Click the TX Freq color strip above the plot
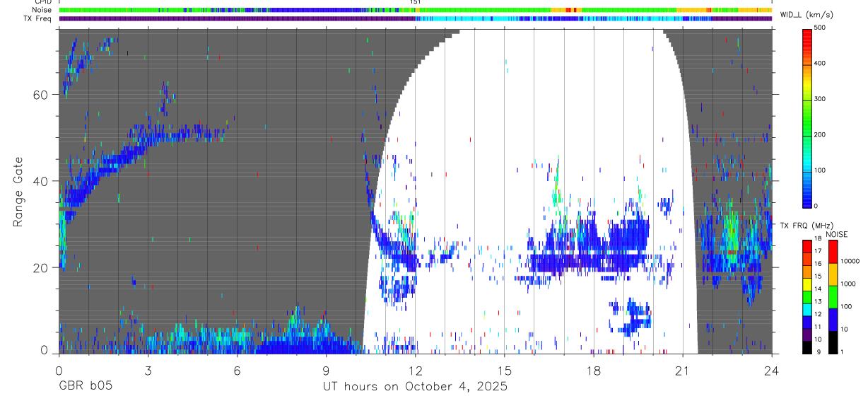 coord(415,18)
